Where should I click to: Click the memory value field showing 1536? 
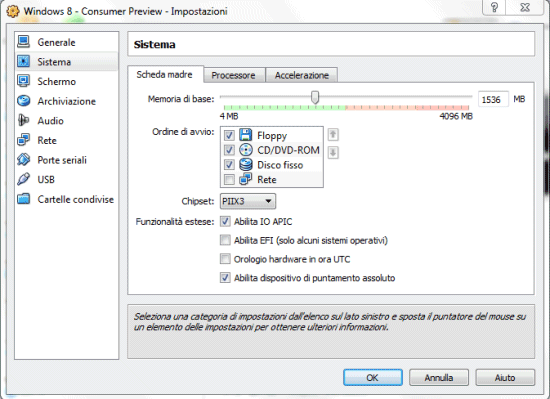click(493, 100)
